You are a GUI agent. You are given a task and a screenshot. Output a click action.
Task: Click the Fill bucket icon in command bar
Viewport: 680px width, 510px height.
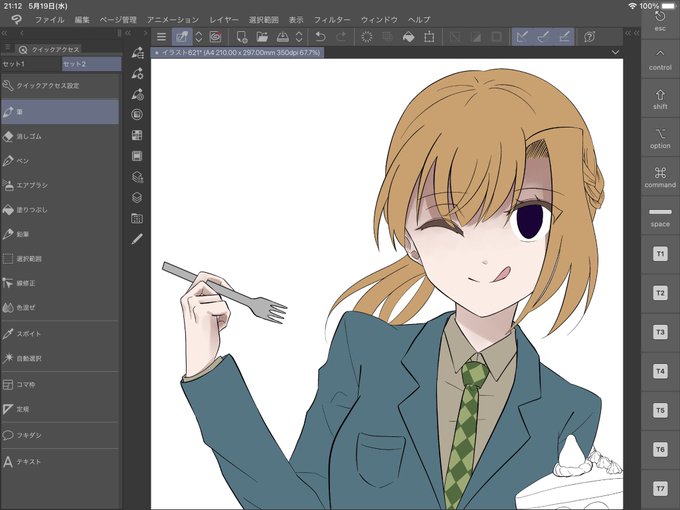point(408,37)
